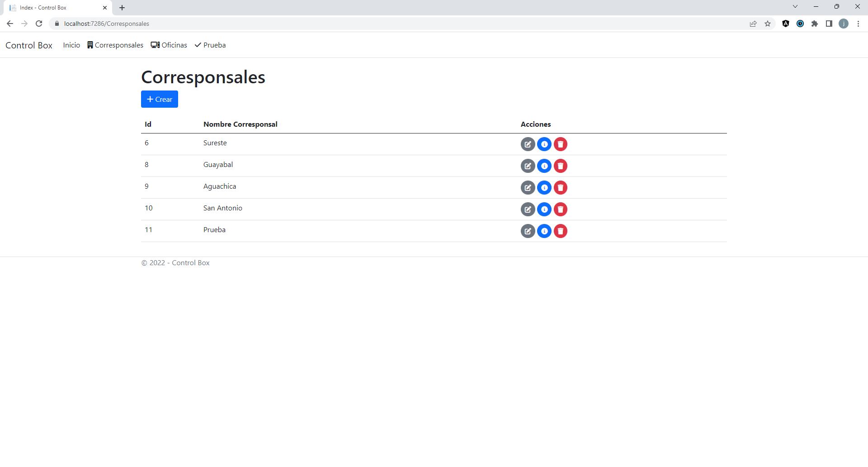Delete the Sureste corresponsal
Viewport: 868px width, 467px height.
click(561, 144)
